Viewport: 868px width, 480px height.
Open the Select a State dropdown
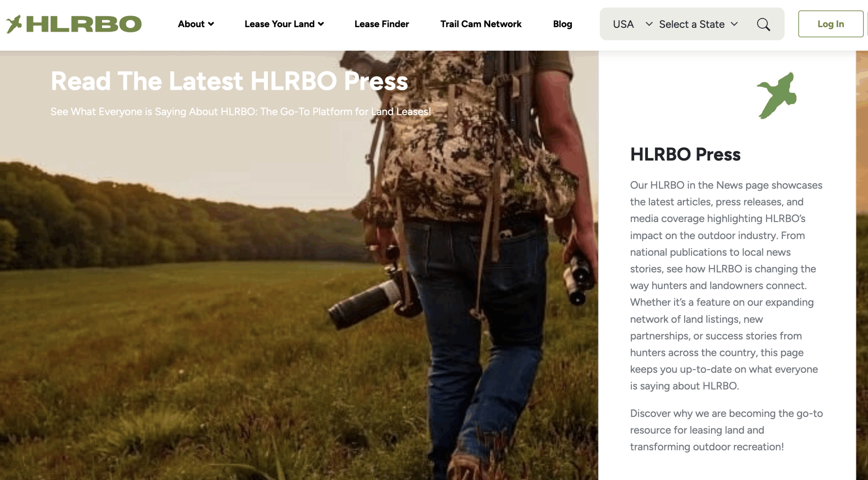click(691, 24)
